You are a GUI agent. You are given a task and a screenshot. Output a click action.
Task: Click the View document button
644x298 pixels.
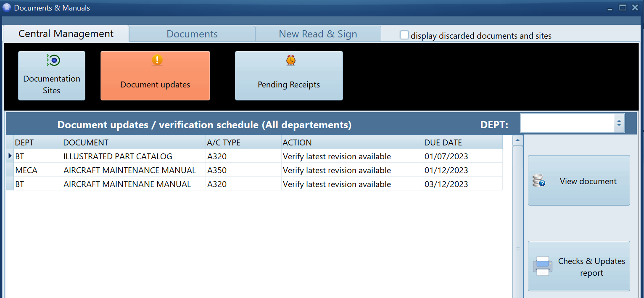click(579, 180)
